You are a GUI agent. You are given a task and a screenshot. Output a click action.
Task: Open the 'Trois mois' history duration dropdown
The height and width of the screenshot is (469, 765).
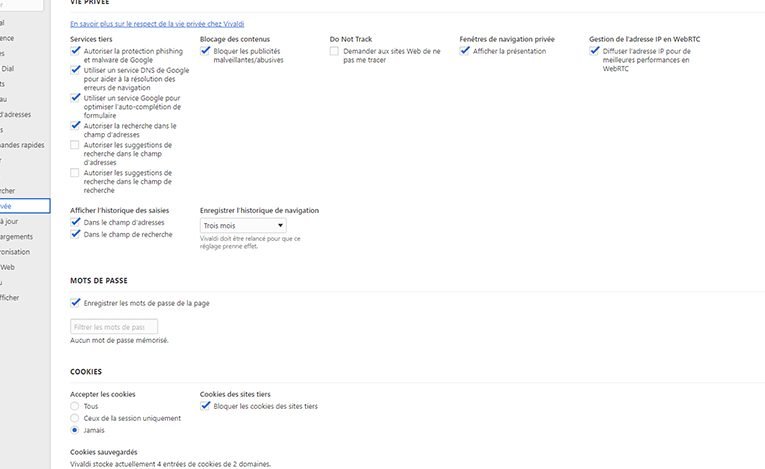click(243, 226)
